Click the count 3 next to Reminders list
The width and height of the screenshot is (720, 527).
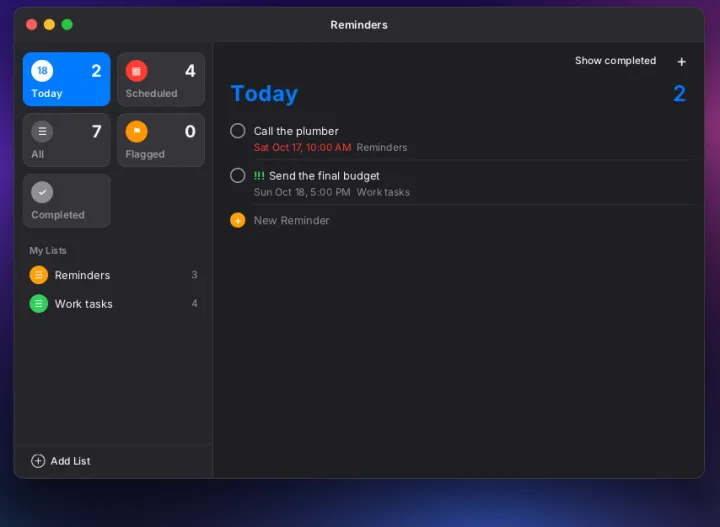click(194, 275)
